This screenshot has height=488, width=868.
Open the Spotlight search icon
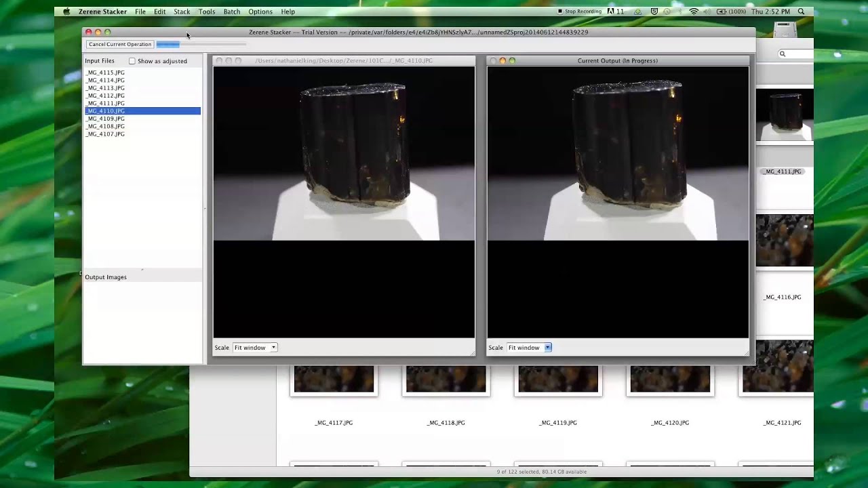801,12
